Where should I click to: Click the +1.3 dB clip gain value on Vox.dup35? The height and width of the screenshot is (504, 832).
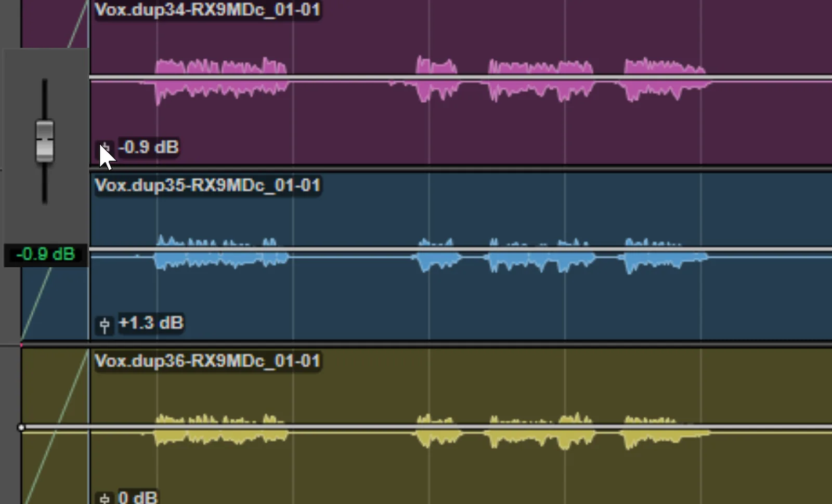pos(151,323)
